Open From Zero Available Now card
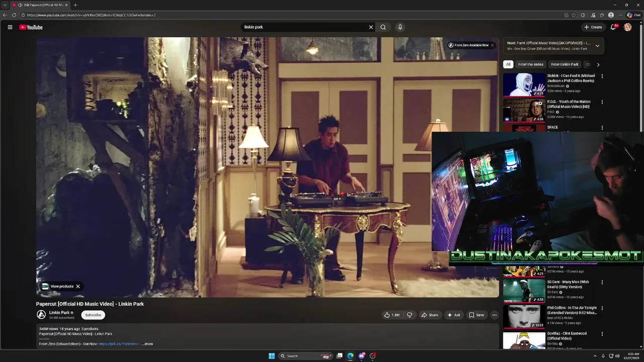The image size is (644, 362). point(468,45)
